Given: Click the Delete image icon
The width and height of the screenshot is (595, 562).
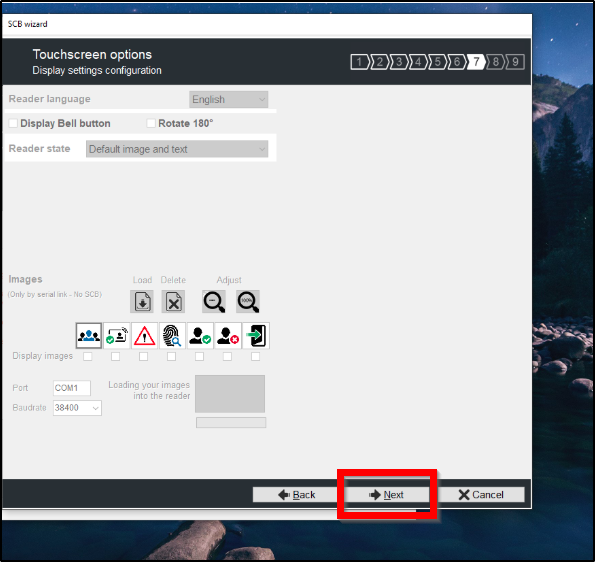Looking at the screenshot, I should [x=173, y=302].
